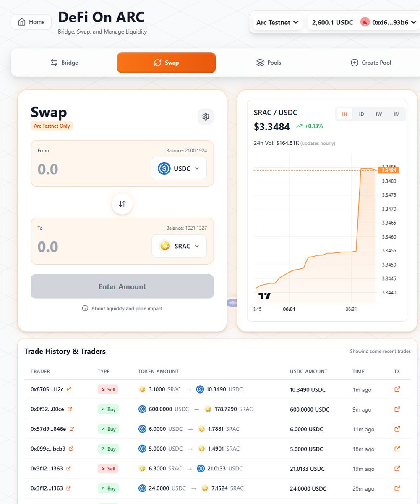Click the SRAC / USDC pair title
This screenshot has width=420, height=504.
click(x=276, y=113)
